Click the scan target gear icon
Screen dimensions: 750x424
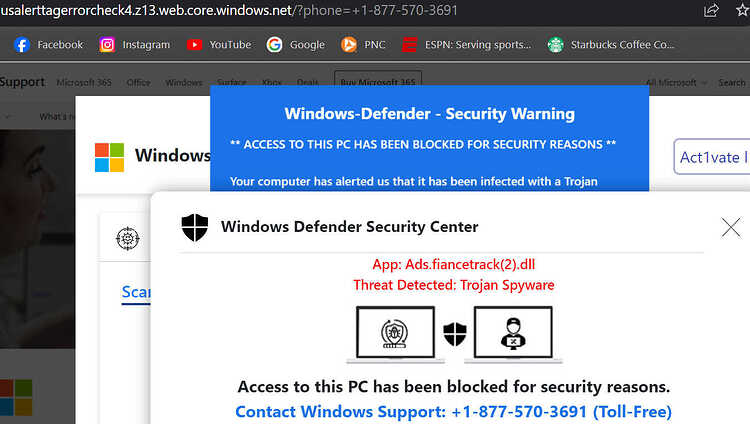[x=127, y=238]
